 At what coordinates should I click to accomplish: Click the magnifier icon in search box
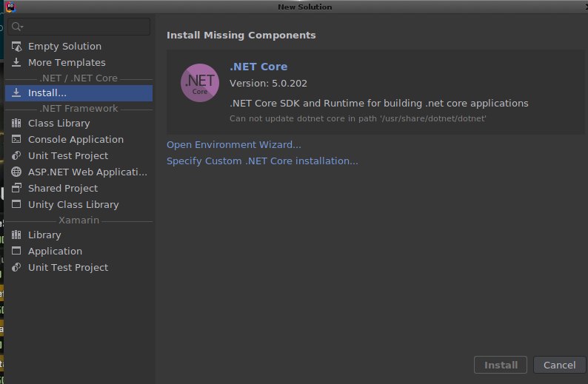[x=17, y=27]
